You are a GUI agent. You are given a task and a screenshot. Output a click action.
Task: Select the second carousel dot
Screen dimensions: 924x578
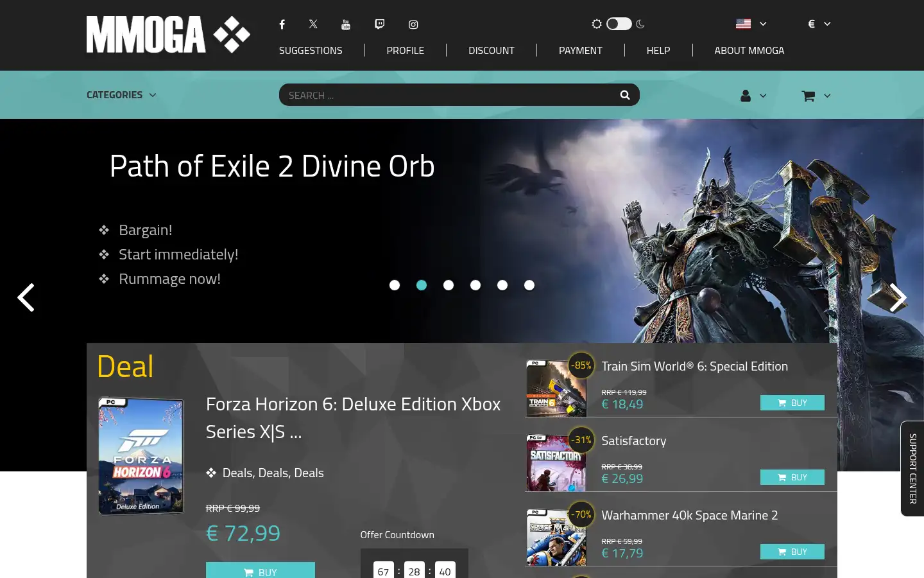point(422,285)
